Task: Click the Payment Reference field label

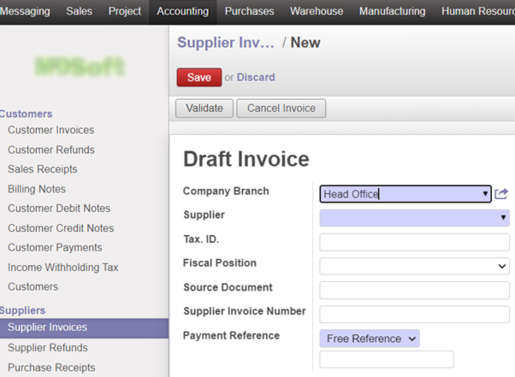Action: coord(231,335)
